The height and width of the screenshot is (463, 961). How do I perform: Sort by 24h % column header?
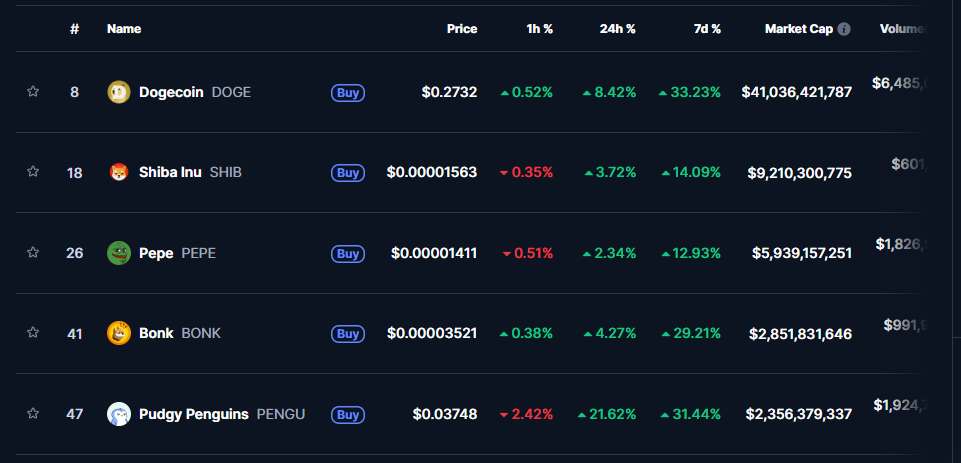click(617, 29)
